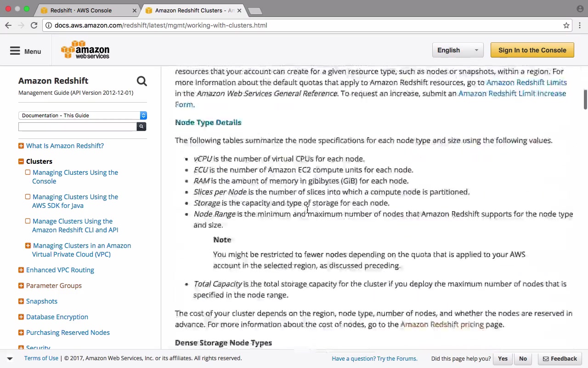Open Managing Clusters Using the Console
588x368 pixels.
pyautogui.click(x=75, y=177)
